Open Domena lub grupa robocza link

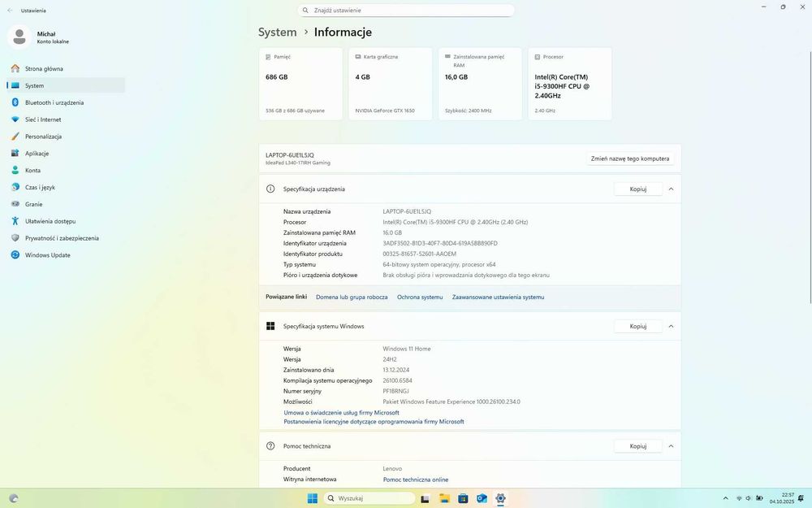coord(352,297)
